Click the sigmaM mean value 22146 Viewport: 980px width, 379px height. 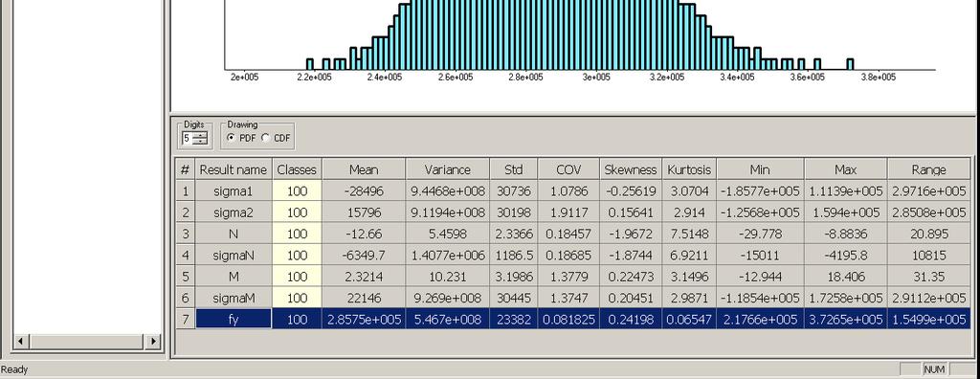[x=364, y=298]
